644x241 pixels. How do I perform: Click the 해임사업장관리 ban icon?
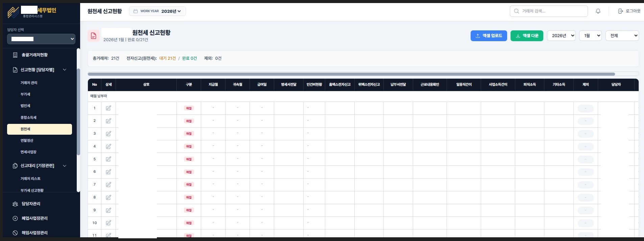[15, 233]
